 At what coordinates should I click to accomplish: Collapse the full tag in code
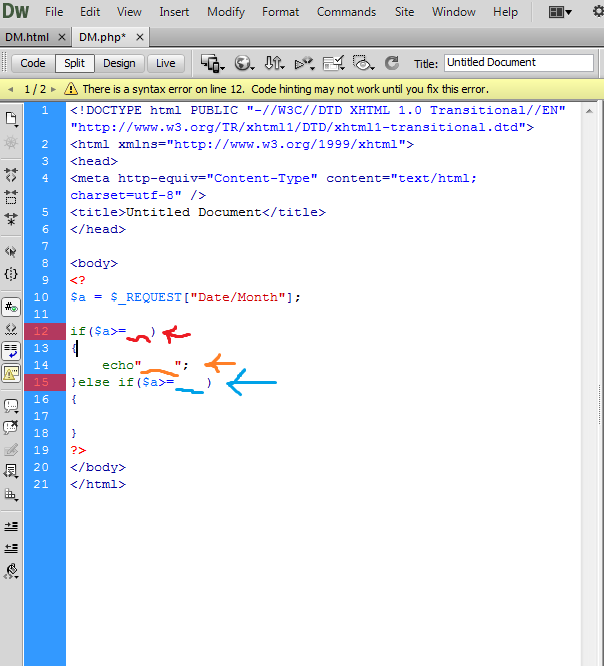(x=11, y=175)
